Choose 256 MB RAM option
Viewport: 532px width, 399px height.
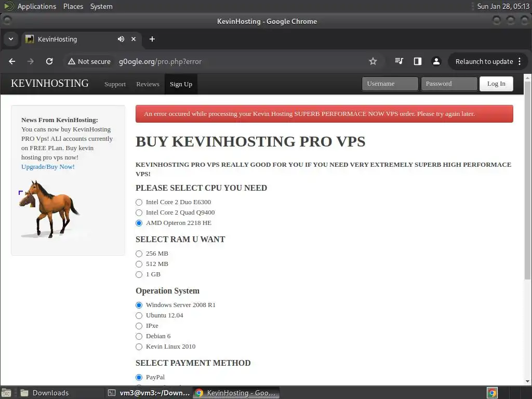[x=139, y=254]
